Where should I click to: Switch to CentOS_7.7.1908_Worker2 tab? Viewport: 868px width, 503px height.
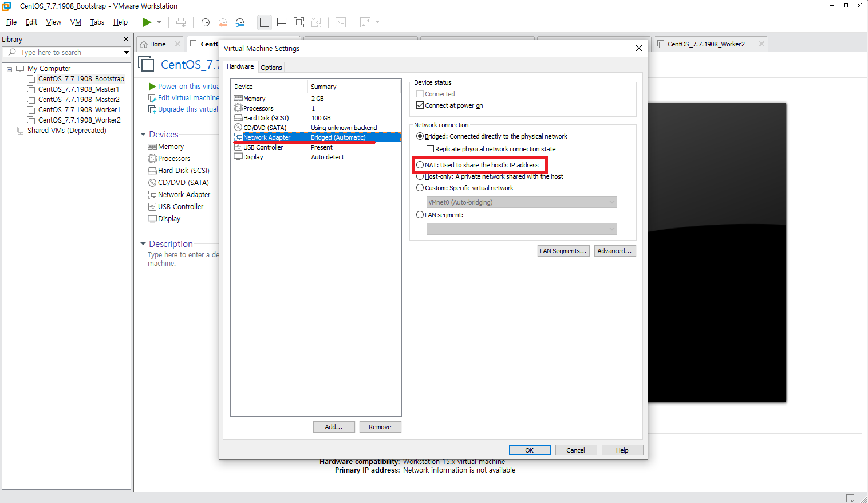pyautogui.click(x=706, y=44)
